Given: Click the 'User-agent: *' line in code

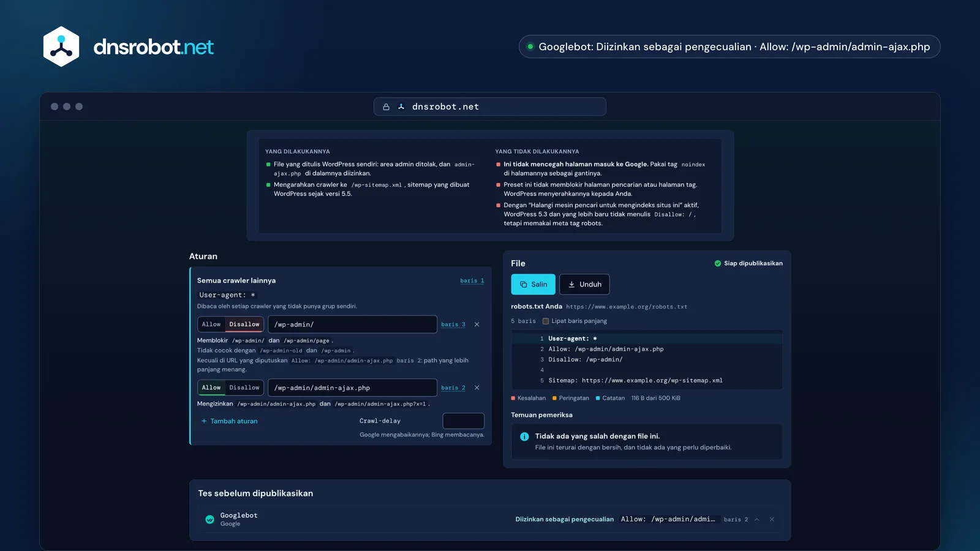Looking at the screenshot, I should pyautogui.click(x=572, y=339).
